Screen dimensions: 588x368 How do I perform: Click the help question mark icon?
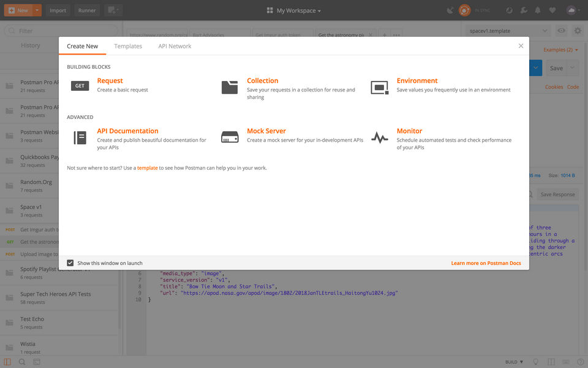(581, 362)
